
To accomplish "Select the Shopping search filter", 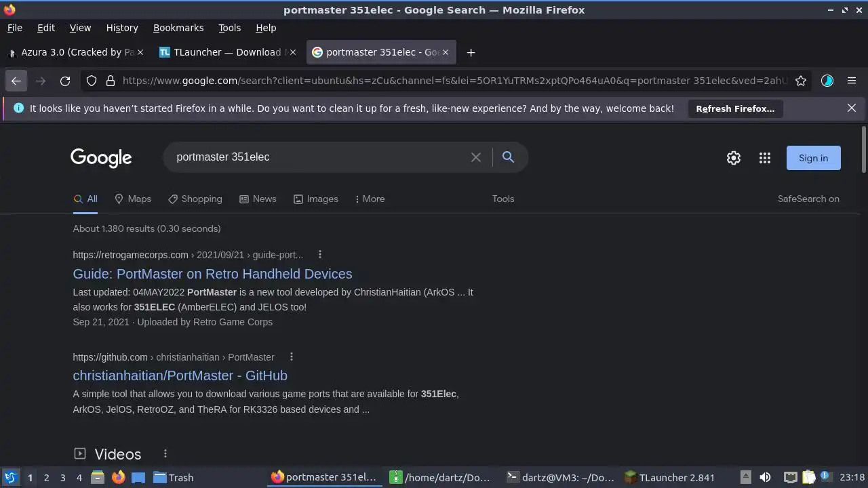I will tap(195, 199).
